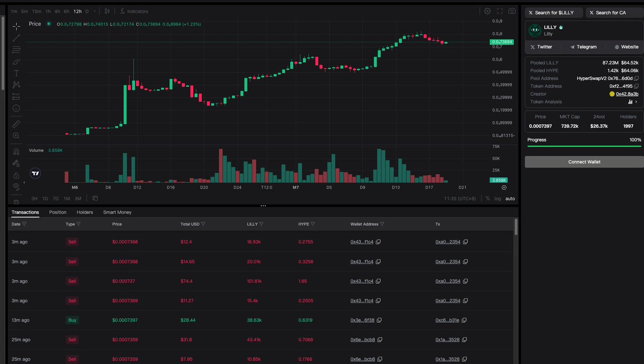Select the brush drawing tool
The height and width of the screenshot is (364, 644).
pyautogui.click(x=16, y=61)
